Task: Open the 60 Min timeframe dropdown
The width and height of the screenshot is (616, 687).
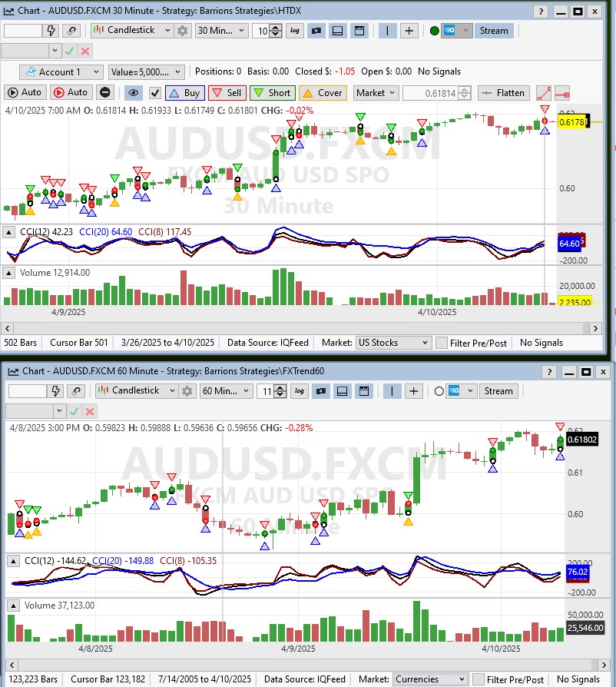Action: (227, 391)
